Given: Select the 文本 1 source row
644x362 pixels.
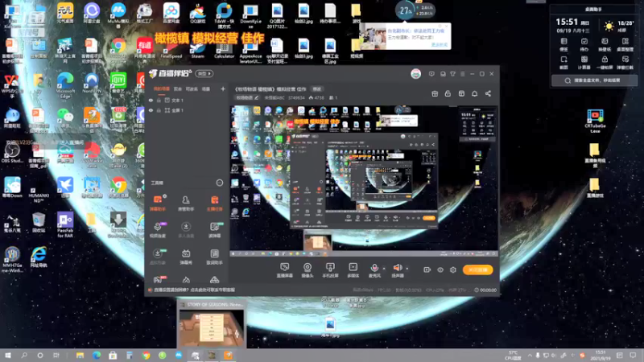Looking at the screenshot, I should pos(187,100).
